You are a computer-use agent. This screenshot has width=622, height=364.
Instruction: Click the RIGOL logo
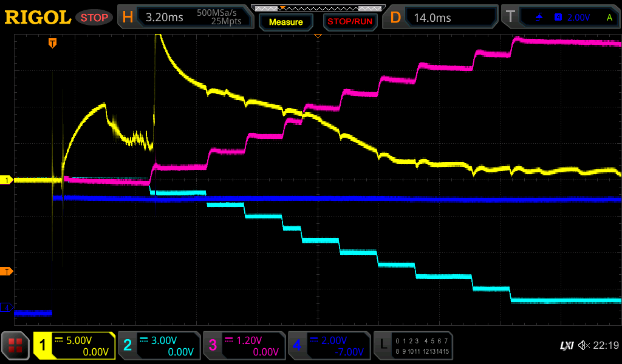[x=38, y=18]
